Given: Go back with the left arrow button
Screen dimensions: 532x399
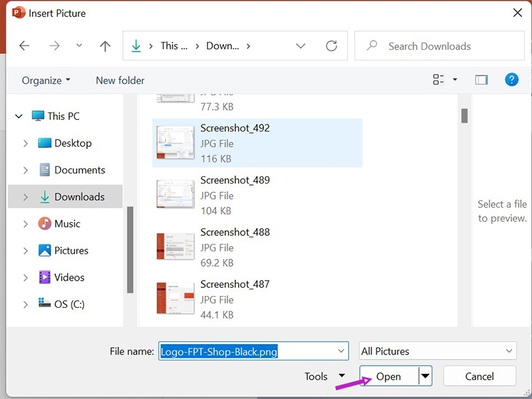Looking at the screenshot, I should coord(24,45).
